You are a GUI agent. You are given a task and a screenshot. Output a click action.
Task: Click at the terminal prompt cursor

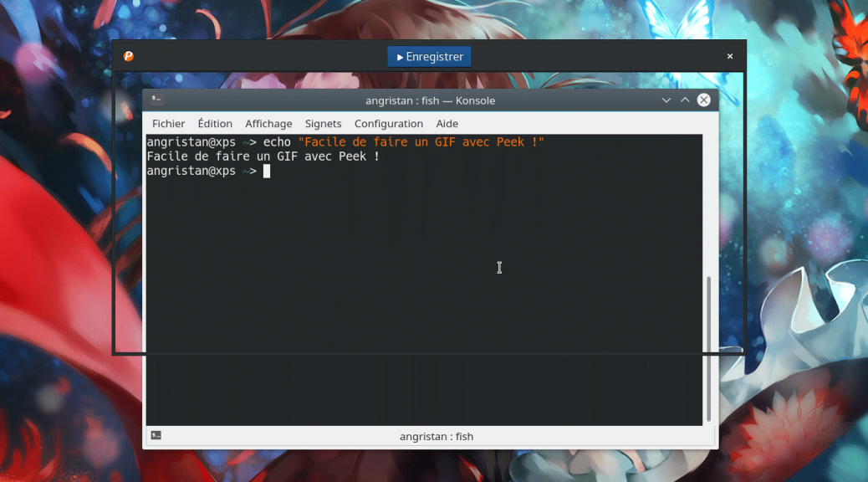(267, 172)
